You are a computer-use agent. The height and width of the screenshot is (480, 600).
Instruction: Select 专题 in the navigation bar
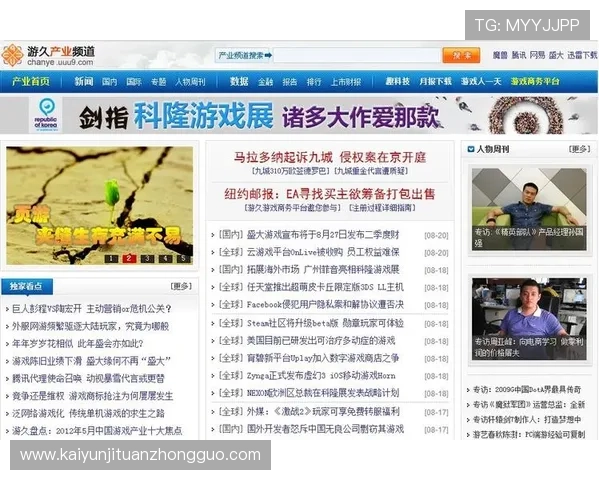pyautogui.click(x=158, y=82)
